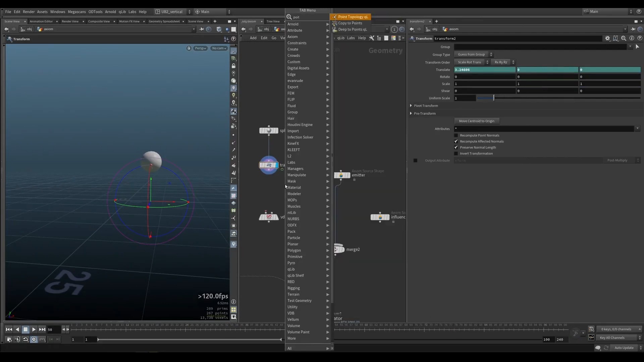The image size is (644, 362).
Task: Click the parameter search magnifier icon
Action: click(624, 39)
